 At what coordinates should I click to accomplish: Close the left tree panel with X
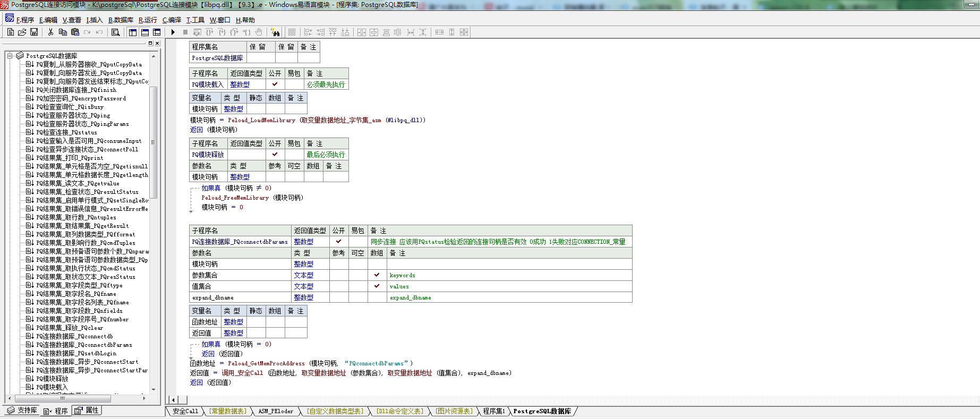point(157,43)
